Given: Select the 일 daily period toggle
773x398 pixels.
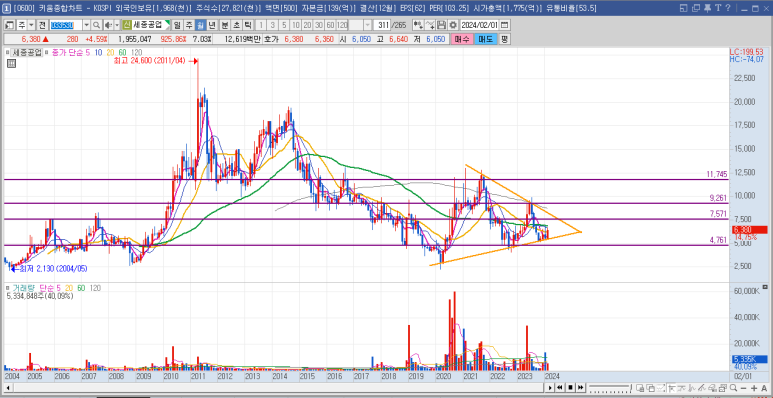Looking at the screenshot, I should (x=177, y=25).
